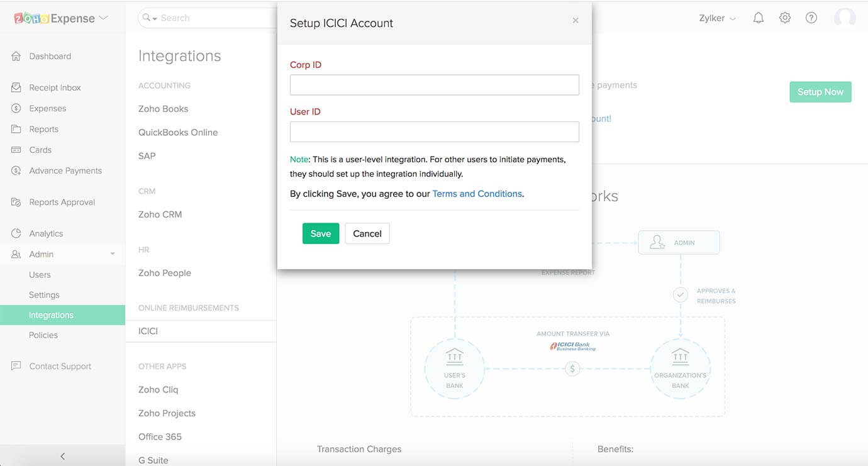This screenshot has width=868, height=466.
Task: Click the User ID input field
Action: coord(435,131)
